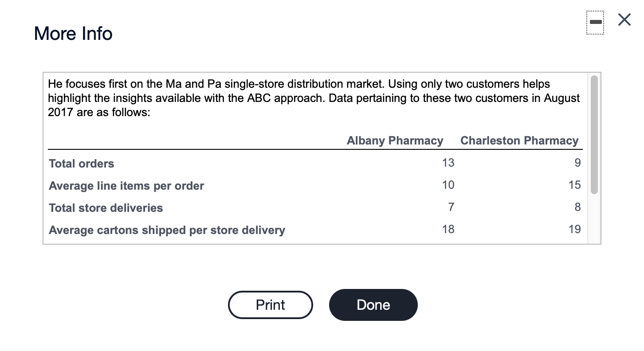Viewport: 644px width, 351px height.
Task: Click Average cartons shipped per store delivery label
Action: point(167,230)
